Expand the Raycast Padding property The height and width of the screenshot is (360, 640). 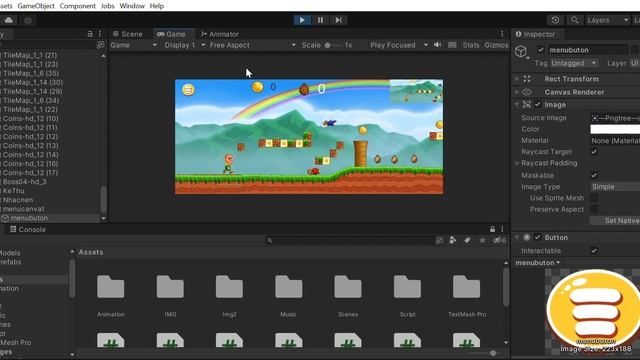[x=517, y=163]
